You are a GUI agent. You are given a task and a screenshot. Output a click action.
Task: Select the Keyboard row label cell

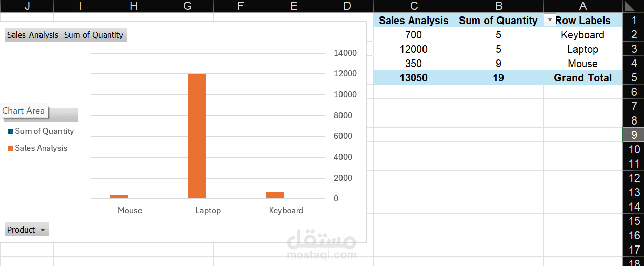[x=583, y=35]
